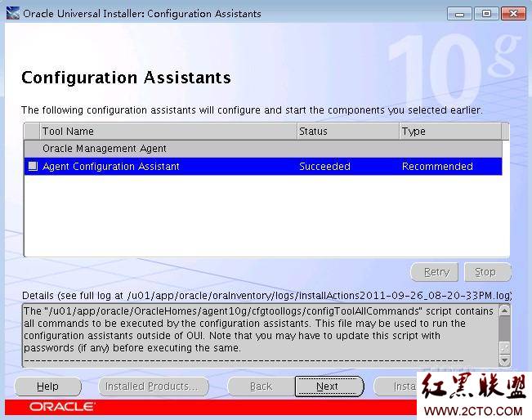The image size is (532, 420).
Task: Click the Succeeded status cell
Action: [x=324, y=167]
